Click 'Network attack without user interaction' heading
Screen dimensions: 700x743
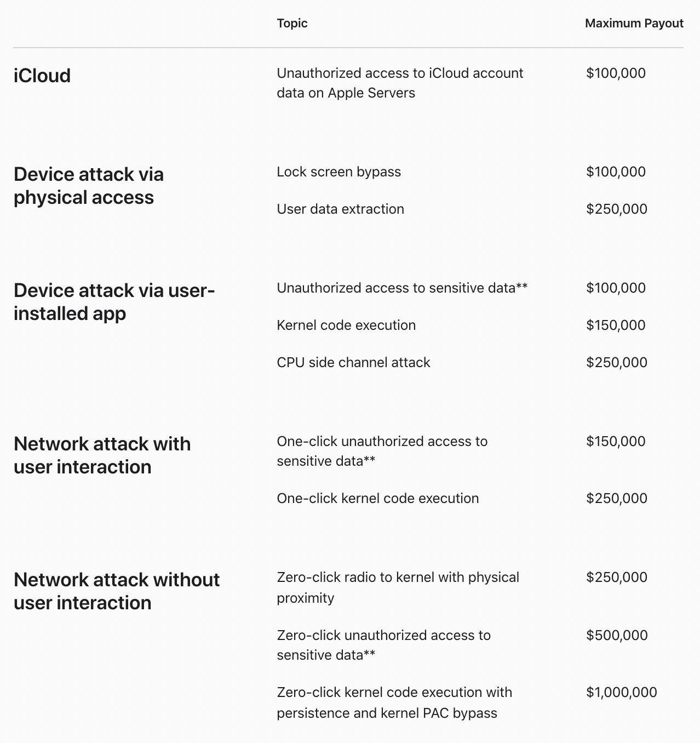pyautogui.click(x=116, y=591)
